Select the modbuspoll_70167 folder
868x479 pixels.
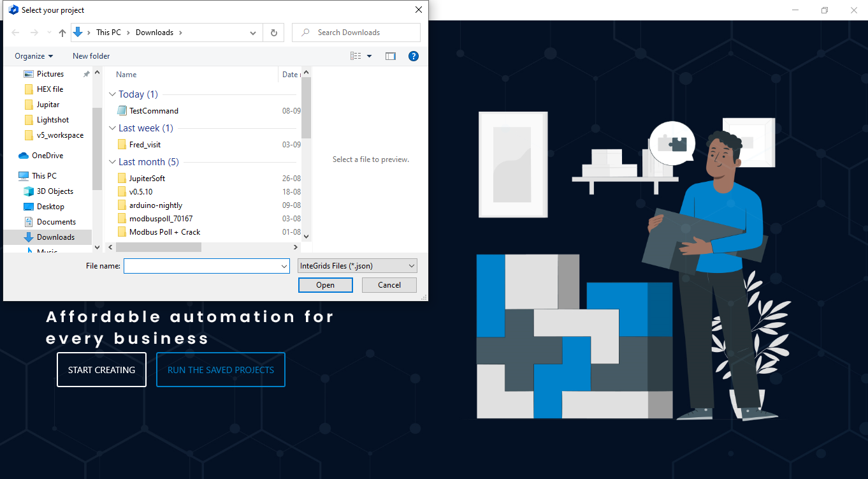click(161, 219)
